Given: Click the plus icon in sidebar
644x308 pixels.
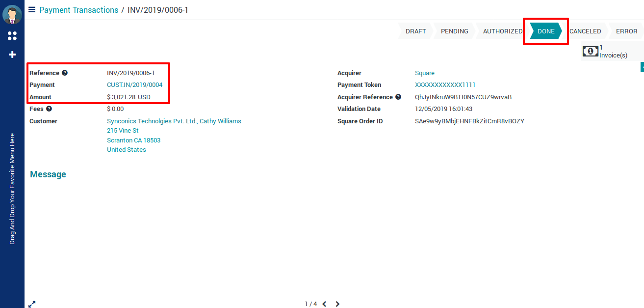Looking at the screenshot, I should click(x=12, y=55).
